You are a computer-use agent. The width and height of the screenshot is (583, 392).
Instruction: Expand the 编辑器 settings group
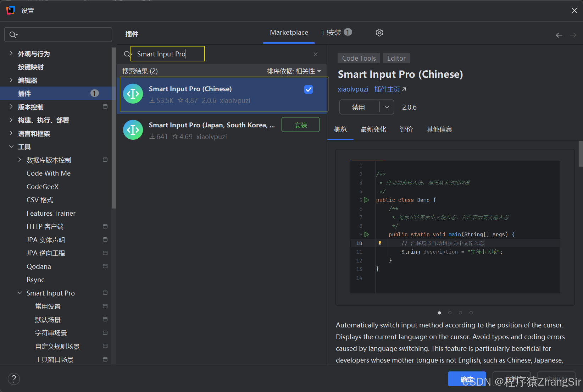[11, 80]
